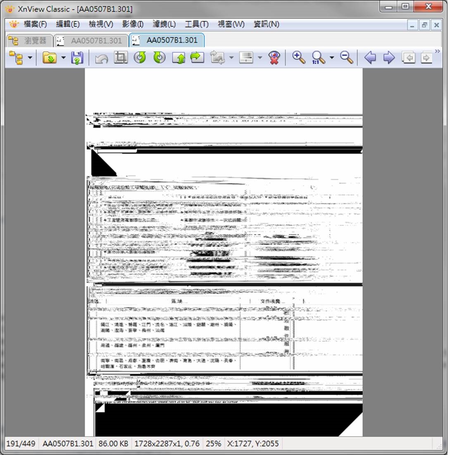
Task: Close the inner document window
Action: 436,25
